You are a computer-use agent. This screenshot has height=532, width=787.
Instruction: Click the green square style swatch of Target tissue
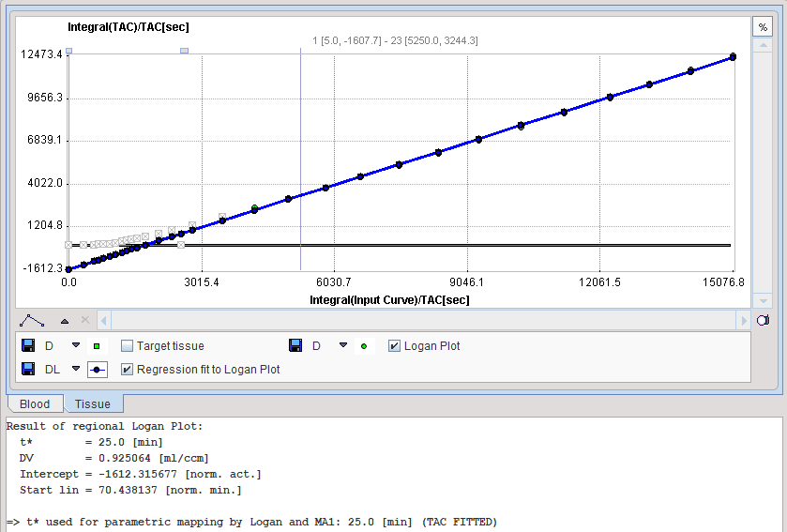coord(97,346)
